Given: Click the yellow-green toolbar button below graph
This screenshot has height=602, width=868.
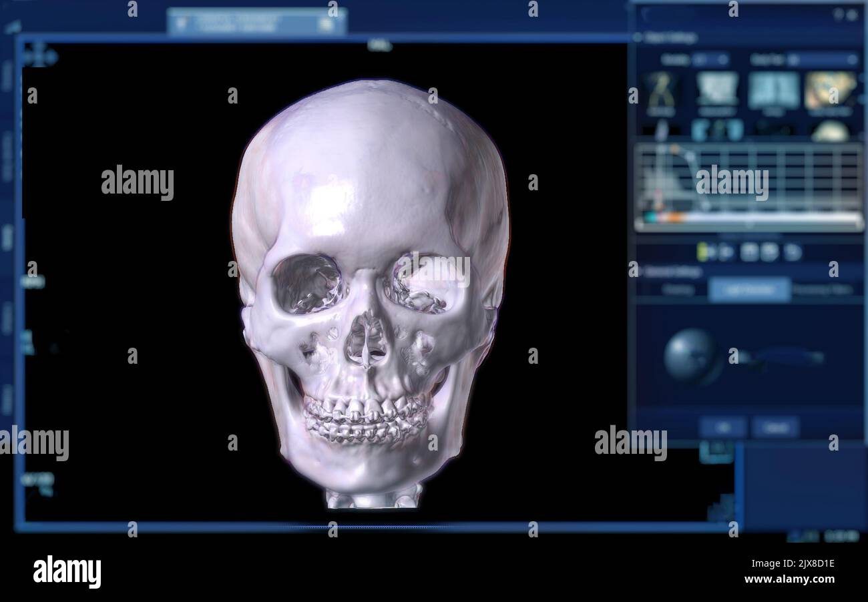Looking at the screenshot, I should point(702,252).
